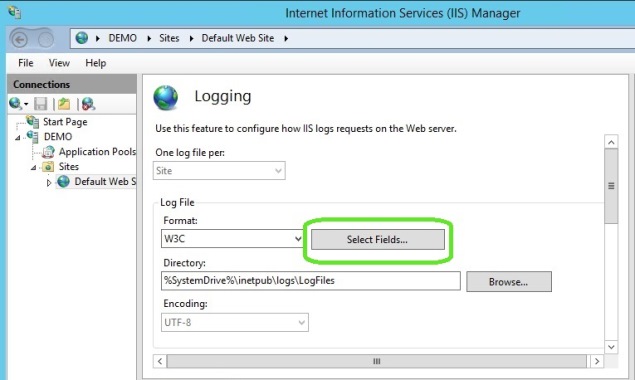Viewport: 635px width, 380px height.
Task: Select Start Page in Connections tree
Action: click(x=65, y=122)
